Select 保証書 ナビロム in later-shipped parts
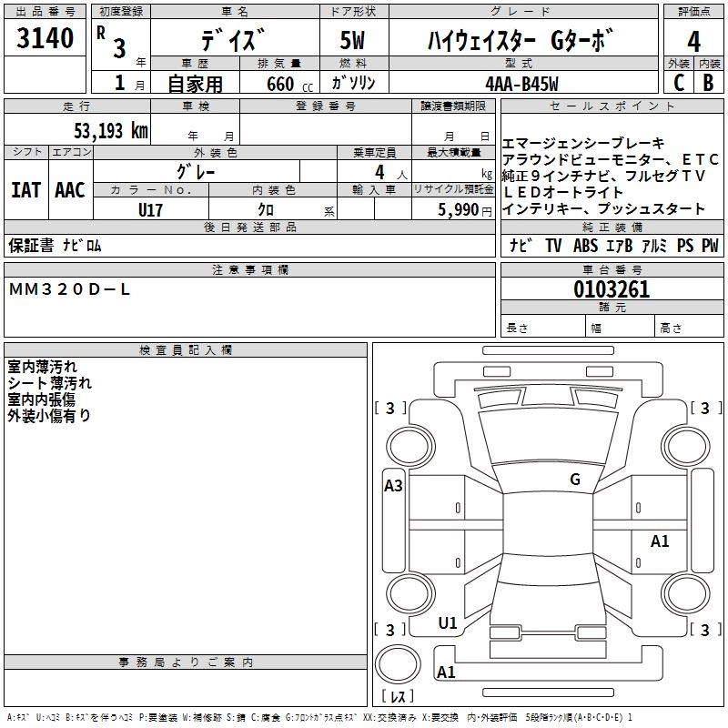 [55, 246]
